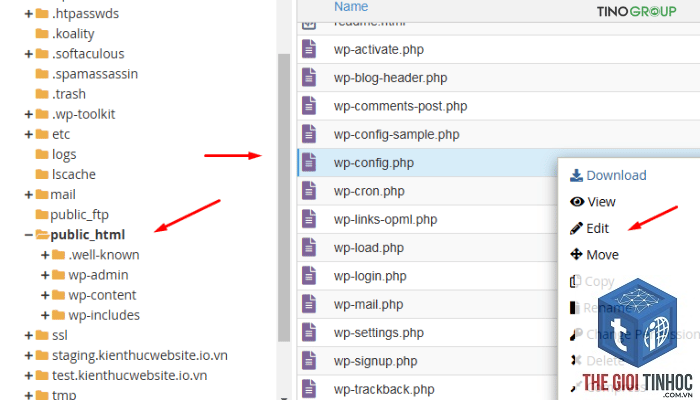
Task: Click the ssl folder icon
Action: (x=42, y=335)
